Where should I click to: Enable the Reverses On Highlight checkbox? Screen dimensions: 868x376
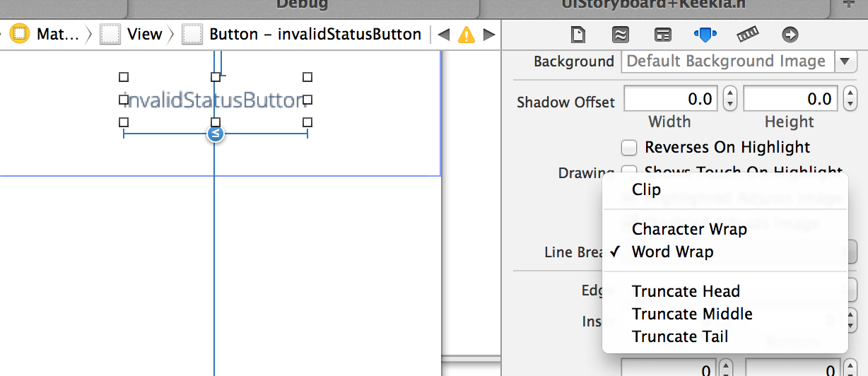[x=628, y=148]
